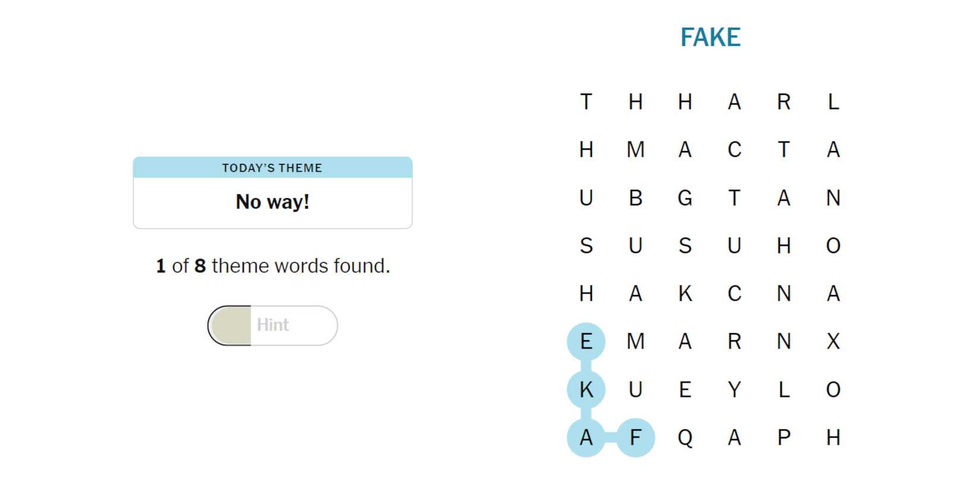Viewport: 980px width, 490px height.
Task: Click the FAKE word above the grid
Action: tap(710, 37)
